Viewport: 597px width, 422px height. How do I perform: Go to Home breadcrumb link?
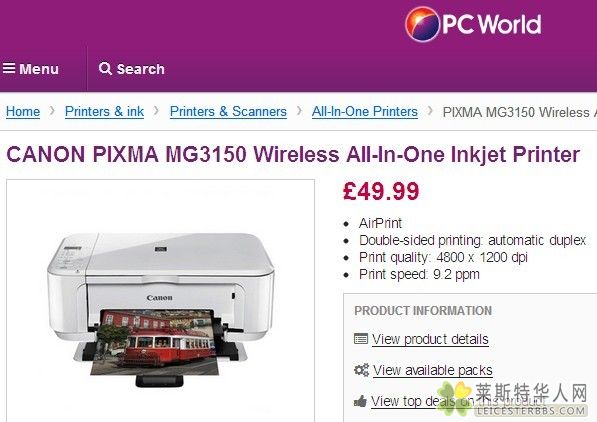coord(23,112)
